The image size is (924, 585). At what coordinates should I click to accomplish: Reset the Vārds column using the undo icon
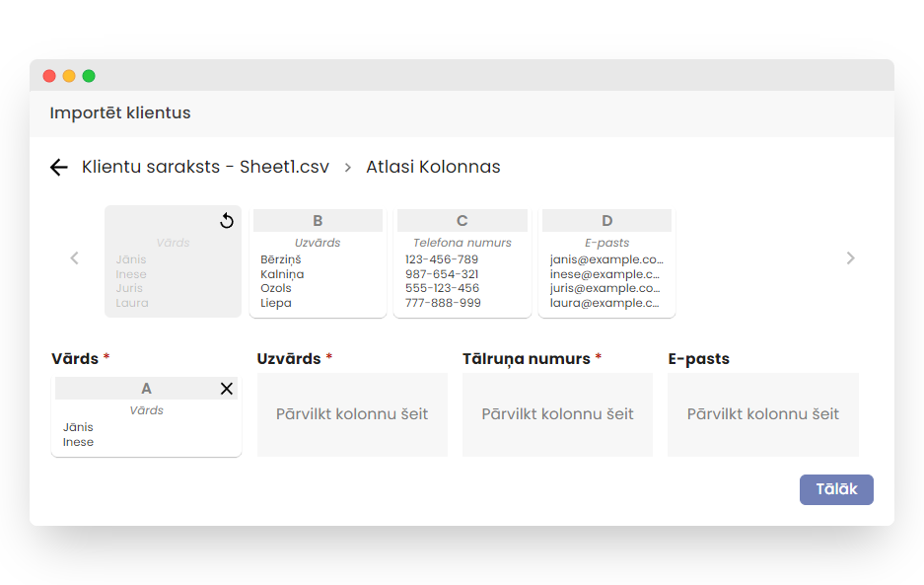click(x=226, y=221)
